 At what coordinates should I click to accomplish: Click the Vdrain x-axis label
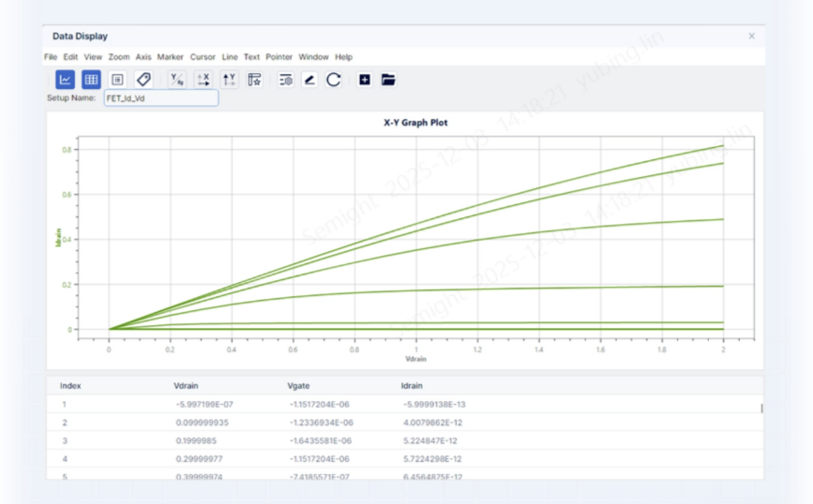[415, 359]
